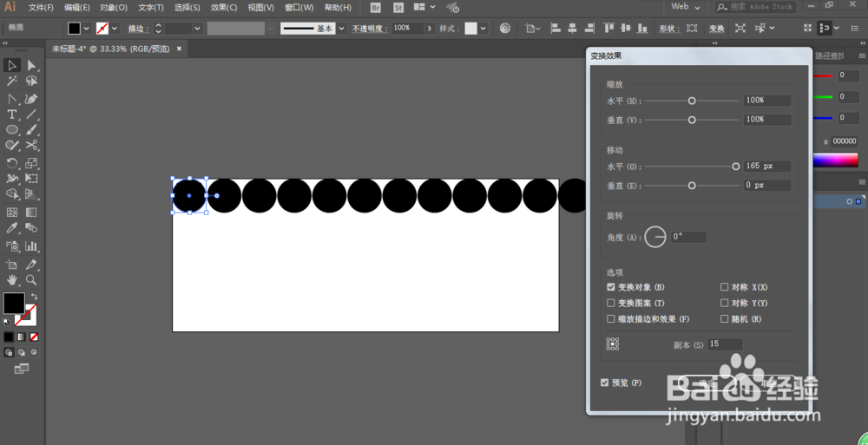868x445 pixels.
Task: Select the Pen tool
Action: pos(31,99)
